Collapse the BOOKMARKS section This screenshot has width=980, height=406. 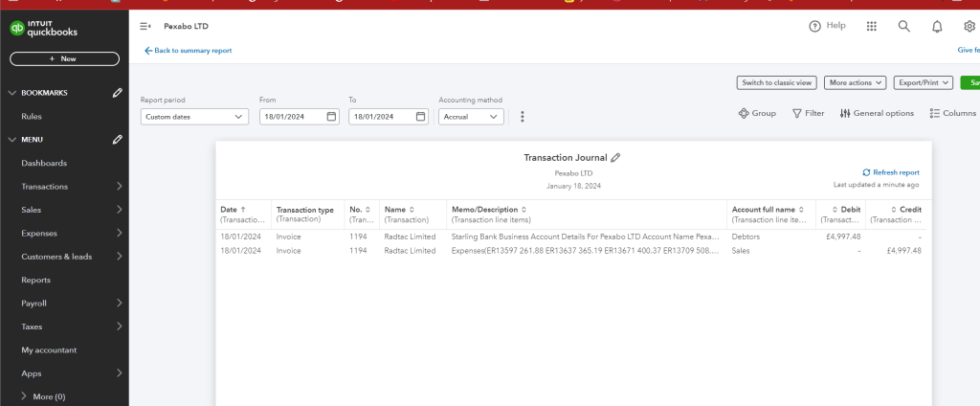[x=11, y=93]
